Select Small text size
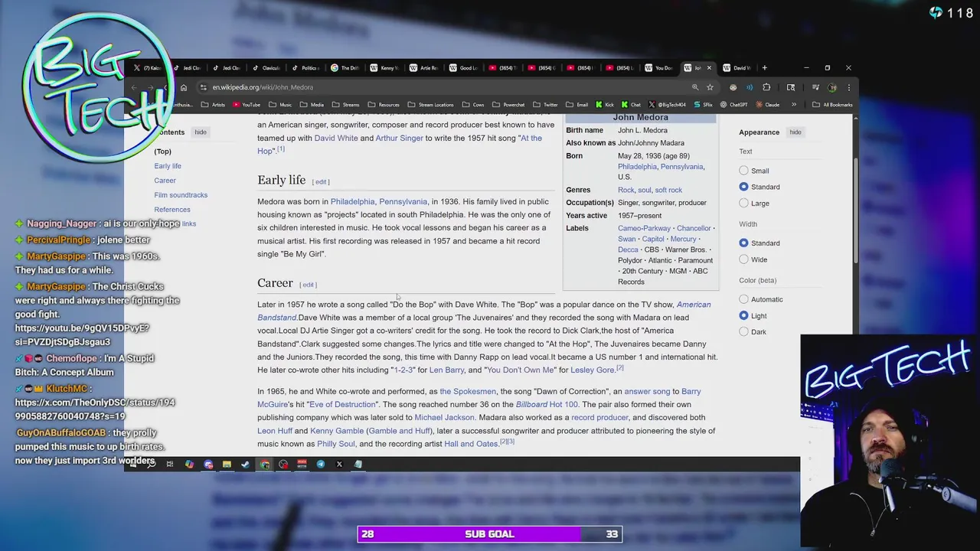The image size is (980, 551). (743, 171)
